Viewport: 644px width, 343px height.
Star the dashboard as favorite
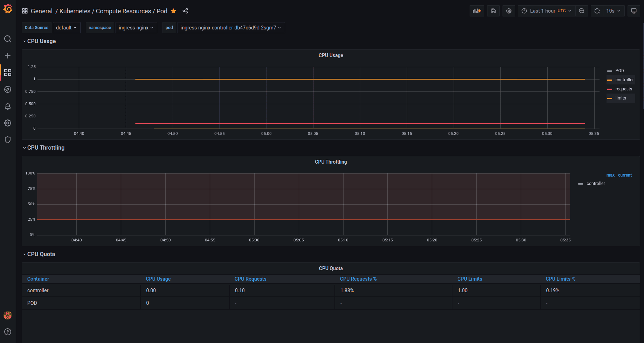[x=173, y=11]
